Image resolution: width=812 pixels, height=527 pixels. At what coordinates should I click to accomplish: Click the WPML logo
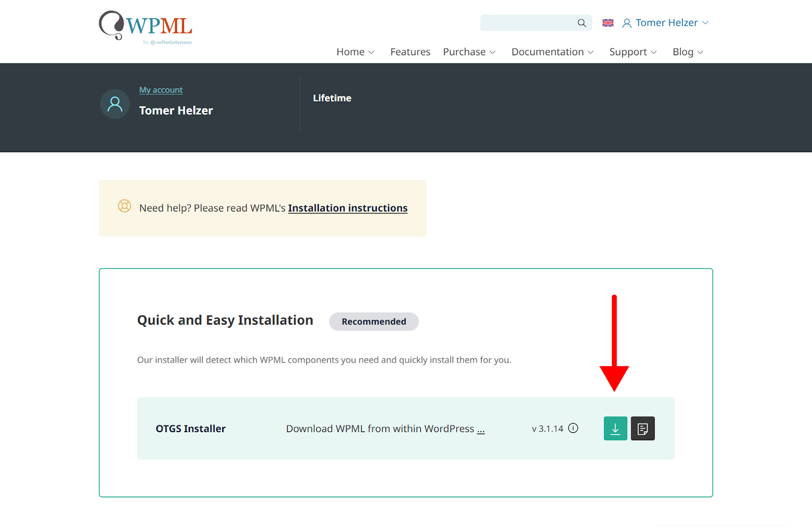pyautogui.click(x=146, y=27)
